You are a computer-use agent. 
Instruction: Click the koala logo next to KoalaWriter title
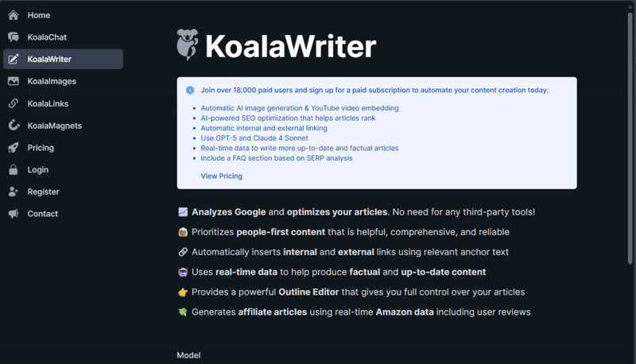point(187,46)
